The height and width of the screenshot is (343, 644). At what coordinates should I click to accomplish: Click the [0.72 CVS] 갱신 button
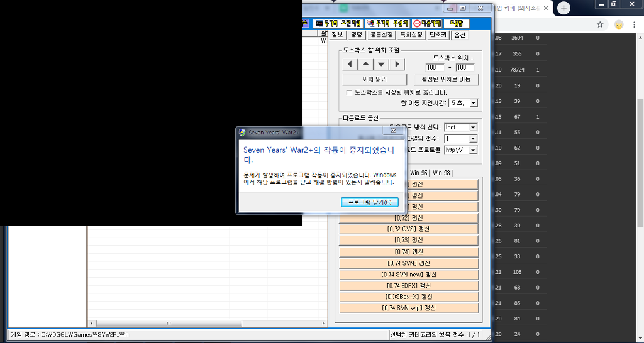pyautogui.click(x=409, y=229)
